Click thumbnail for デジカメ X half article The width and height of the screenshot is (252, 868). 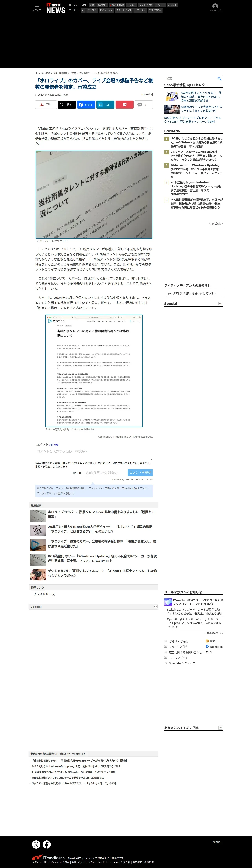(38, 574)
